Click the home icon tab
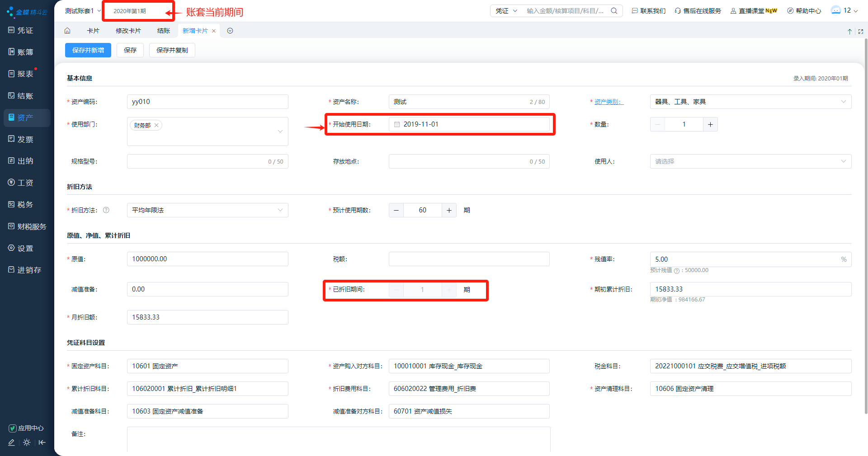This screenshot has height=456, width=868. click(x=67, y=31)
